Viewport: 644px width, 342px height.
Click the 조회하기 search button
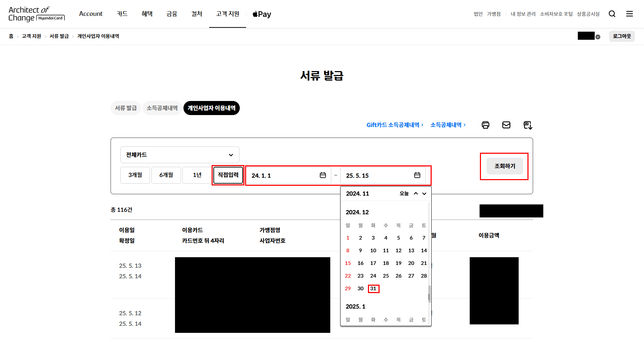tap(504, 166)
